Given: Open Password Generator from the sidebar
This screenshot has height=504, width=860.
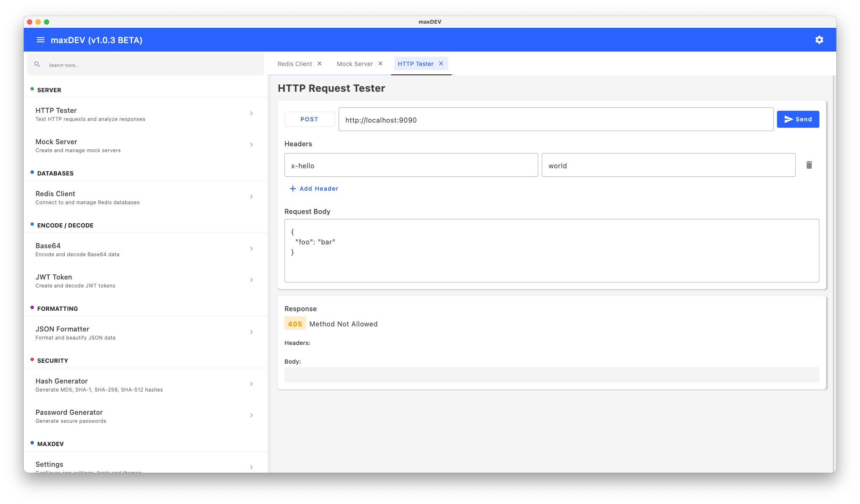Looking at the screenshot, I should (x=146, y=416).
